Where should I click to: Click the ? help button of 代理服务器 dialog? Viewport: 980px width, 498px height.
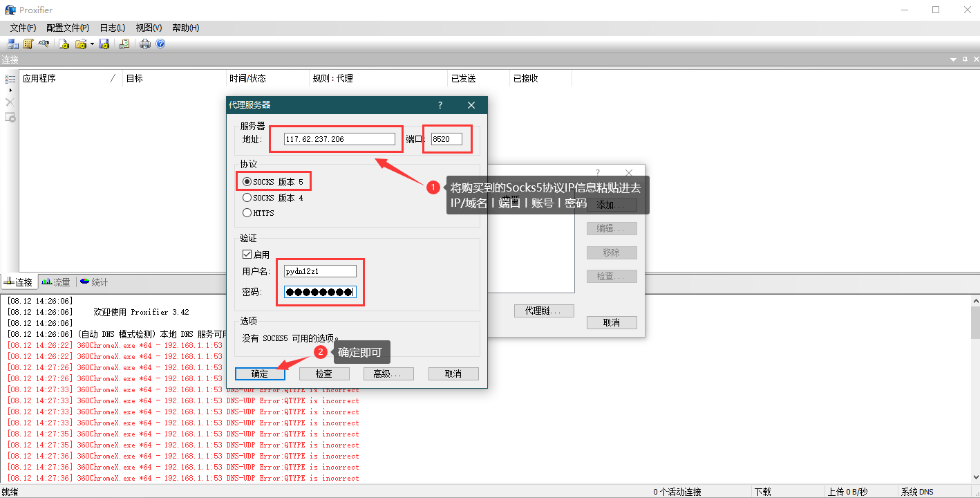pyautogui.click(x=440, y=105)
